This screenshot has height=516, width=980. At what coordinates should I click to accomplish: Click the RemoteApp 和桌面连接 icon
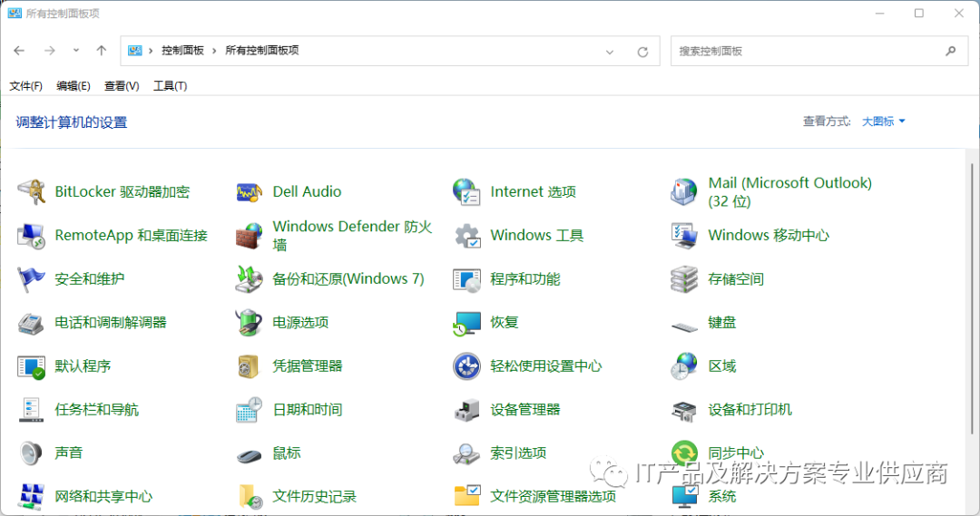31,236
